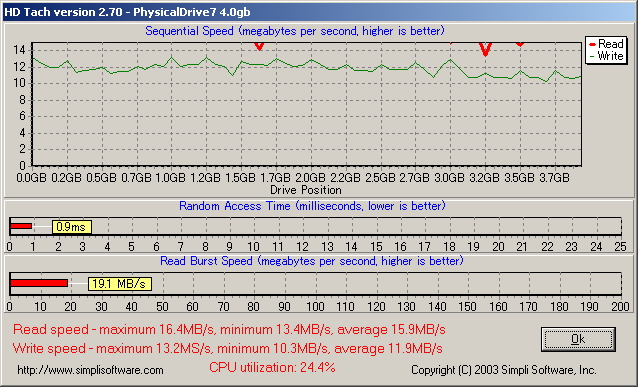Click the 1.5GB drive position label
Viewport: 638px width, 387px height.
click(240, 178)
